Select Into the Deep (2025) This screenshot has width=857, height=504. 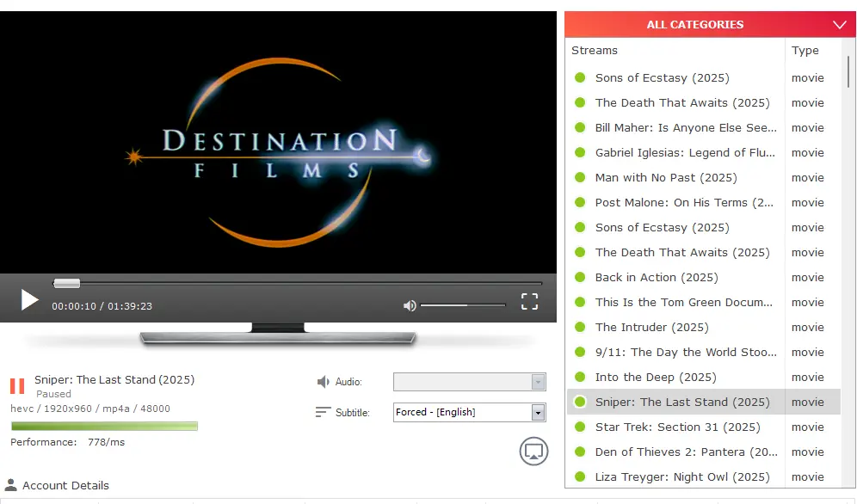[656, 378]
